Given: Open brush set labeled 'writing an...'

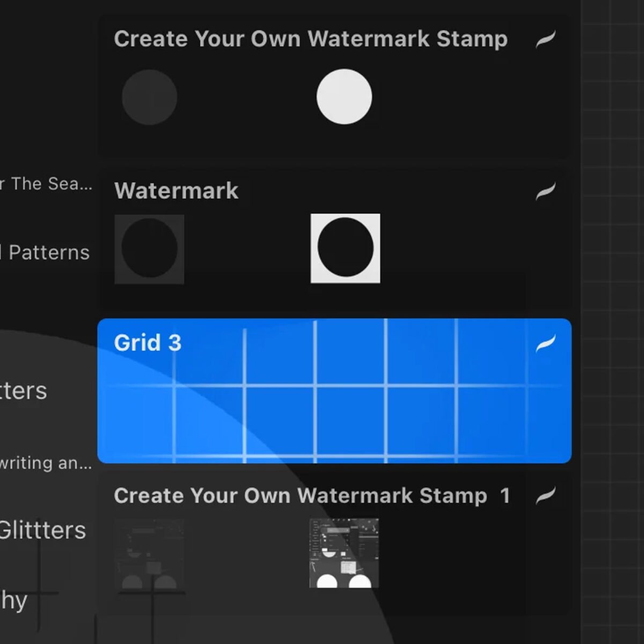Looking at the screenshot, I should point(46,463).
